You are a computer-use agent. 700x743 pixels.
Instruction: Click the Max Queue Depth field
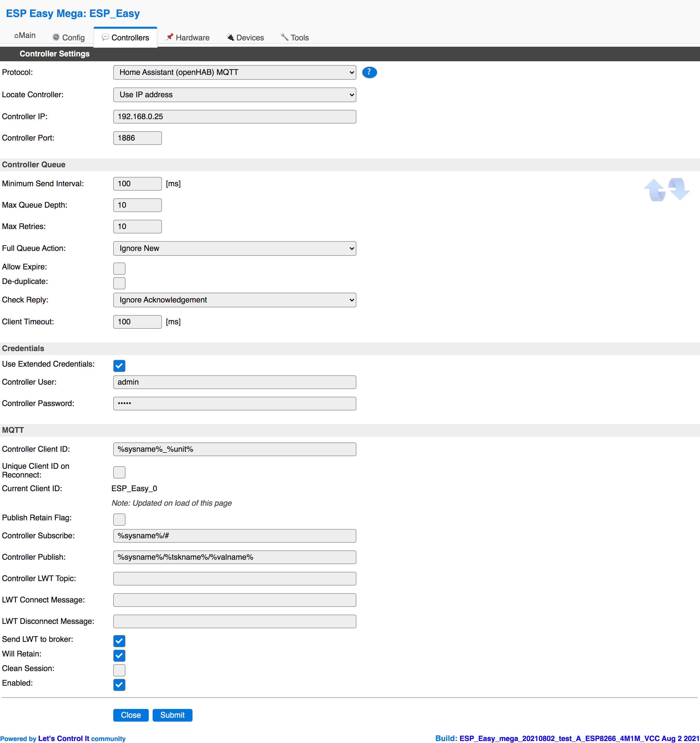click(138, 205)
